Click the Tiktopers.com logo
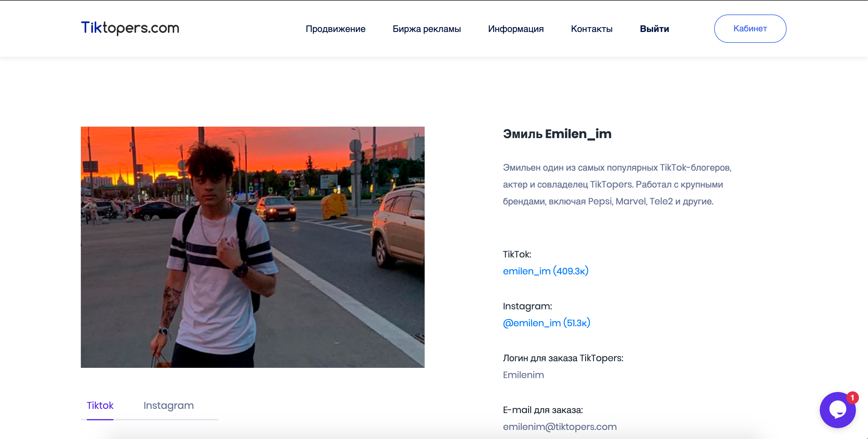Image resolution: width=868 pixels, height=439 pixels. [130, 28]
